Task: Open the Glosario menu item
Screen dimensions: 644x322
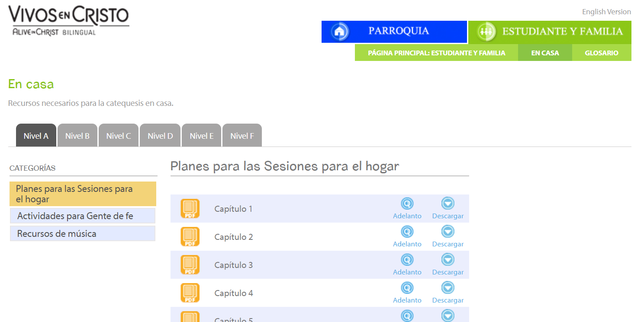Action: (x=602, y=53)
